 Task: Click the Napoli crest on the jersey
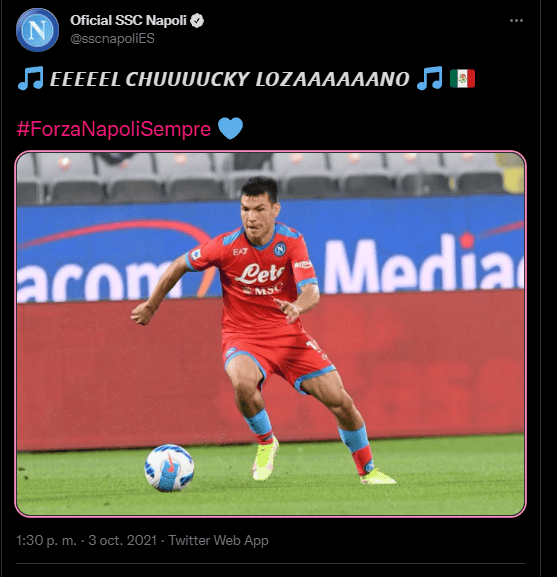(280, 249)
